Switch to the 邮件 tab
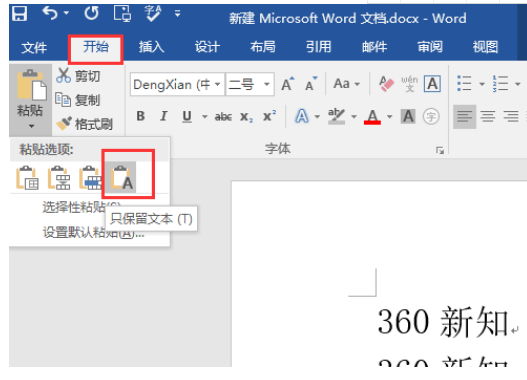The width and height of the screenshot is (527, 380). [x=374, y=47]
